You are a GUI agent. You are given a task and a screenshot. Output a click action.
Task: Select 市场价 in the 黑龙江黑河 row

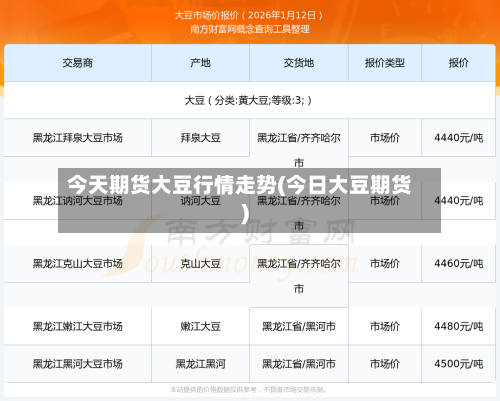click(x=385, y=364)
